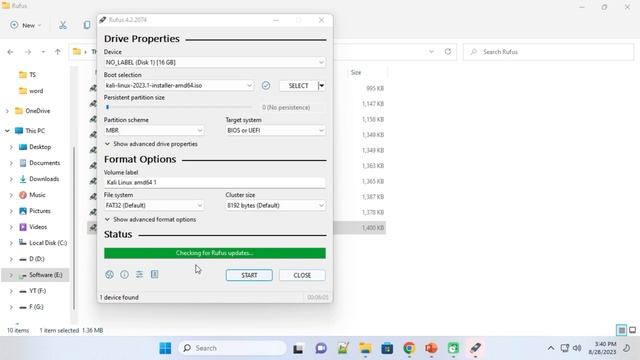Open Rufus language selection globe icon
Screen dimensions: 640x360
pyautogui.click(x=109, y=275)
